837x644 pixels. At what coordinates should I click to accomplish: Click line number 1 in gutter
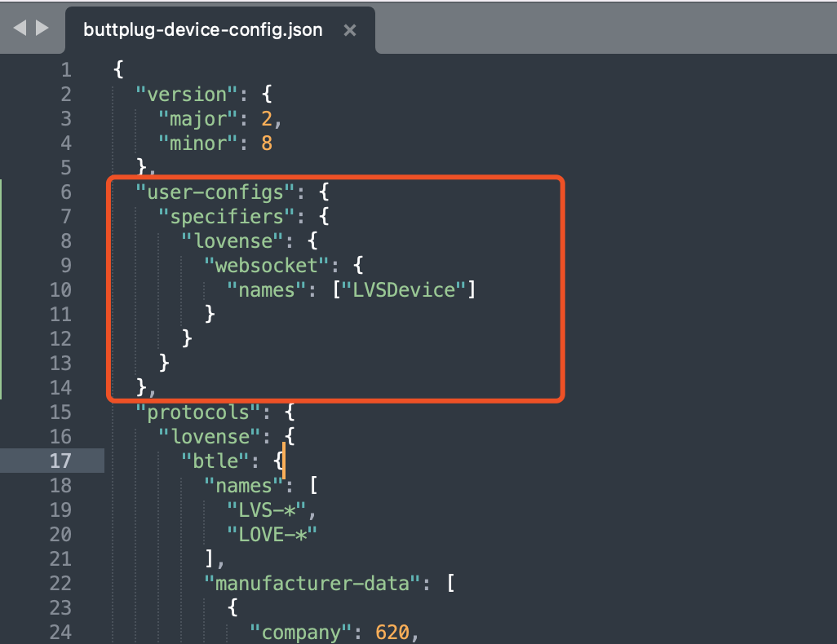(x=65, y=70)
